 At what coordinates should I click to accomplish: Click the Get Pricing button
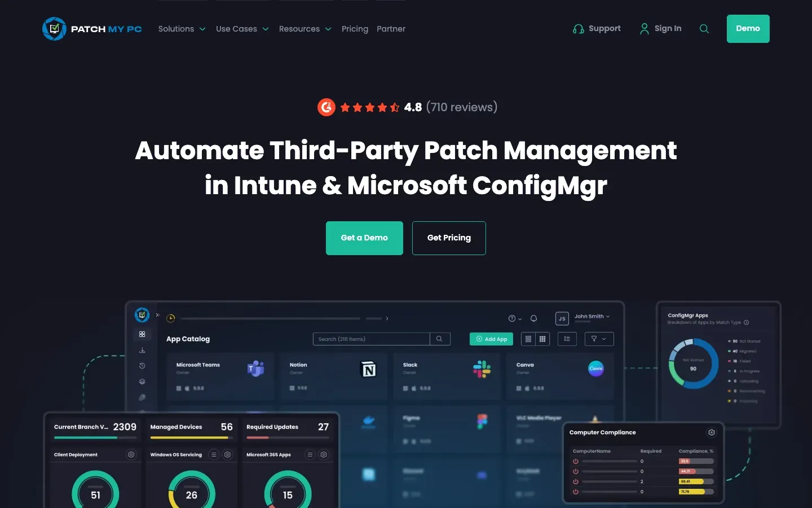[x=449, y=238]
